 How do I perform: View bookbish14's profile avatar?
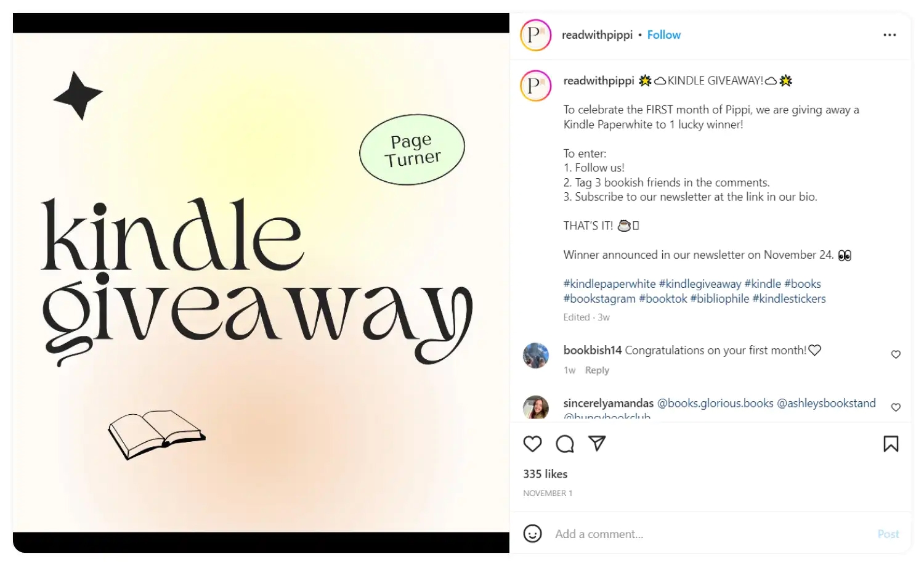tap(535, 356)
